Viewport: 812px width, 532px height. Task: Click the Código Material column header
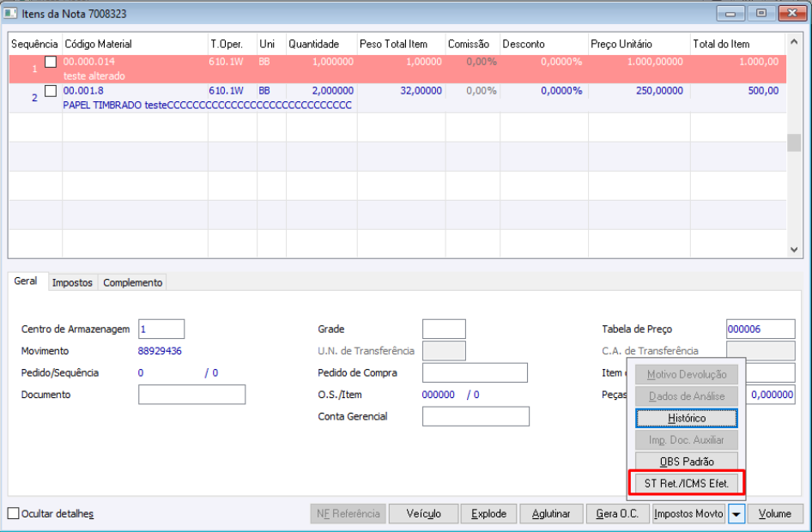coord(135,44)
